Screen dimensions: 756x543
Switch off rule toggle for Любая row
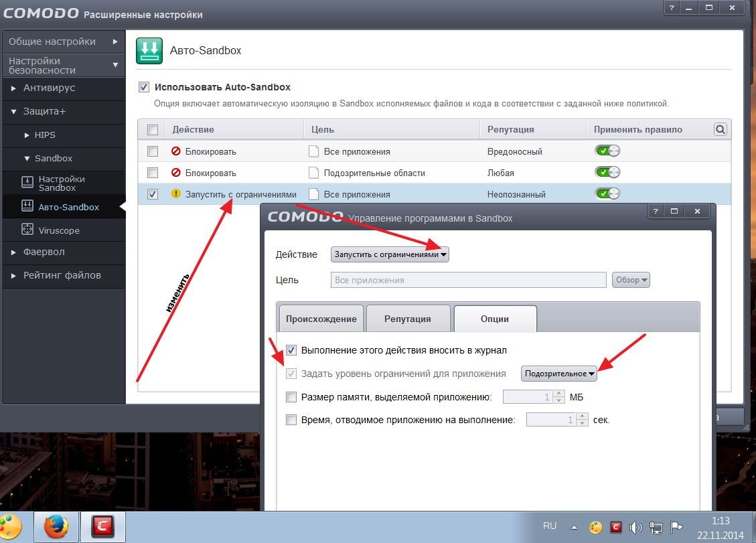click(607, 172)
